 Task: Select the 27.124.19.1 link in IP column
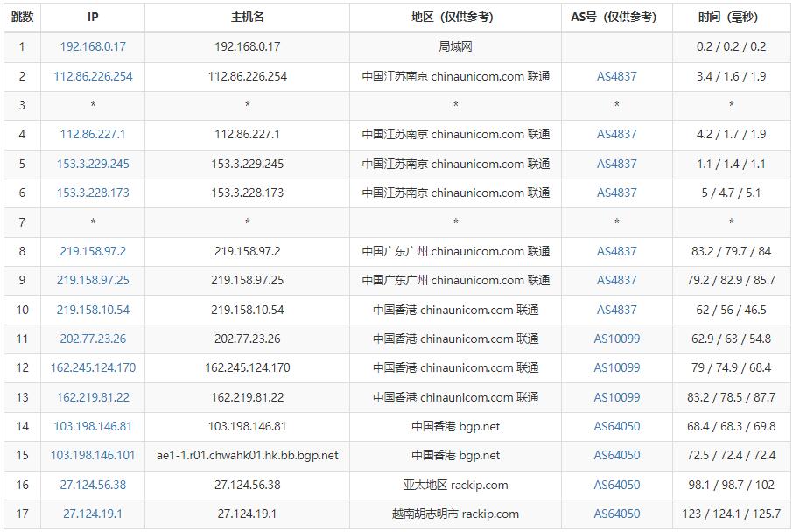(93, 514)
